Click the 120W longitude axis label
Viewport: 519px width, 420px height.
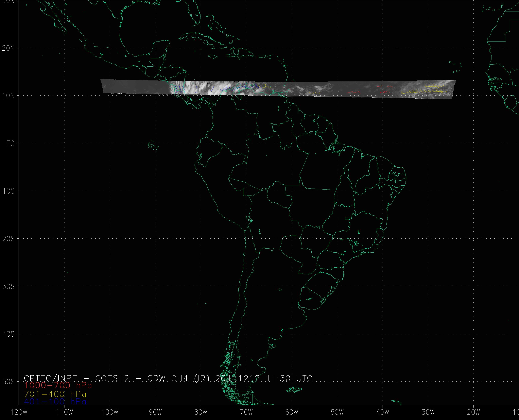(x=19, y=412)
